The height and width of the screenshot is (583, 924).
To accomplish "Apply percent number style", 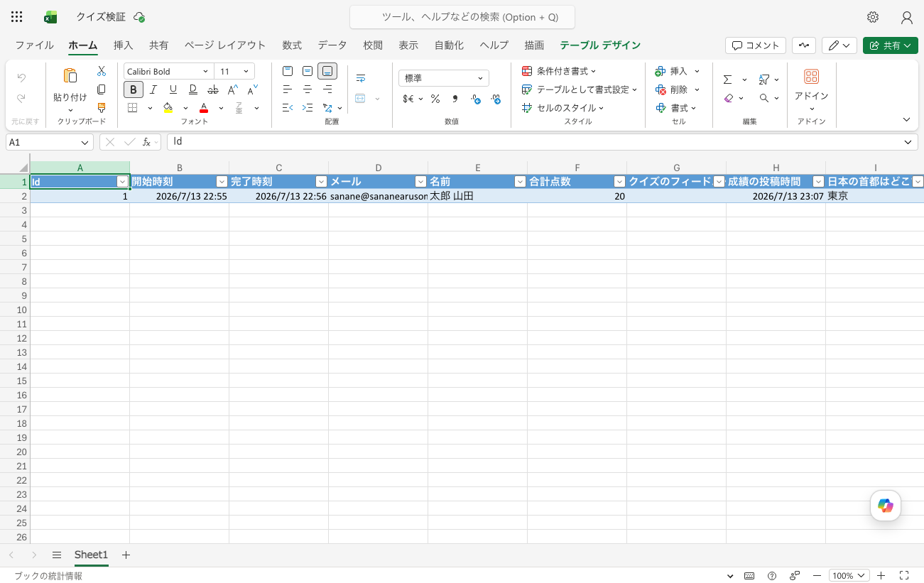I will point(435,99).
